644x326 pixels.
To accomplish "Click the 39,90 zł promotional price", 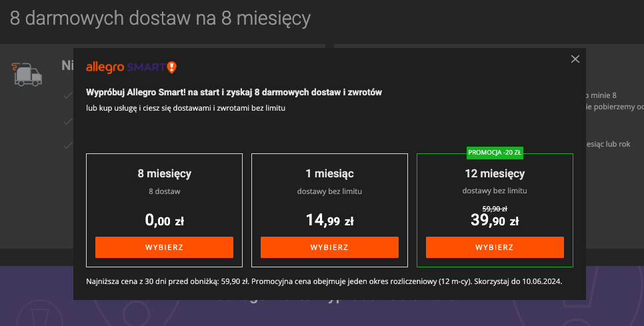I will pyautogui.click(x=495, y=220).
